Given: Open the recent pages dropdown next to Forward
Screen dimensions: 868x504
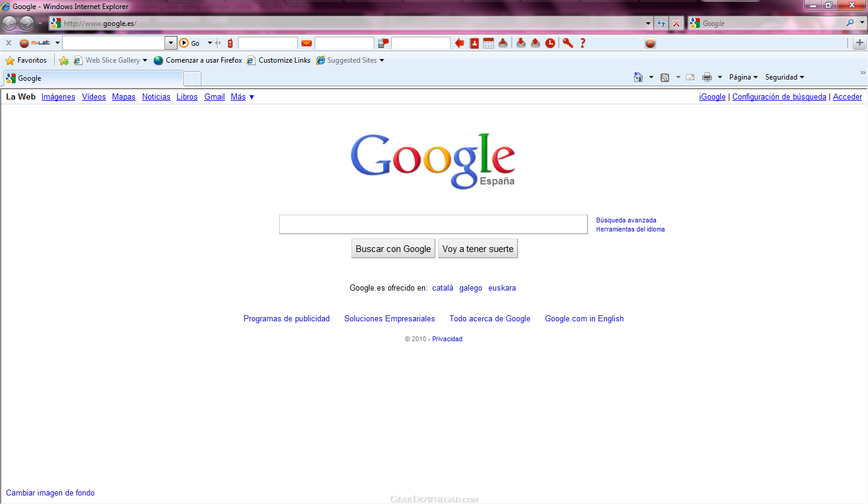Looking at the screenshot, I should (x=40, y=24).
